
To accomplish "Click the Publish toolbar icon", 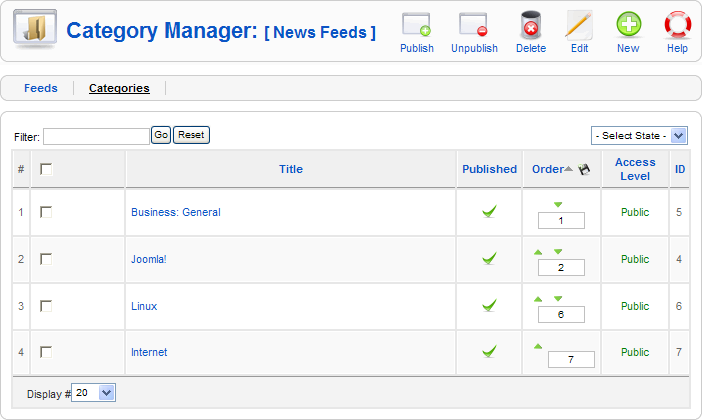I will [416, 26].
